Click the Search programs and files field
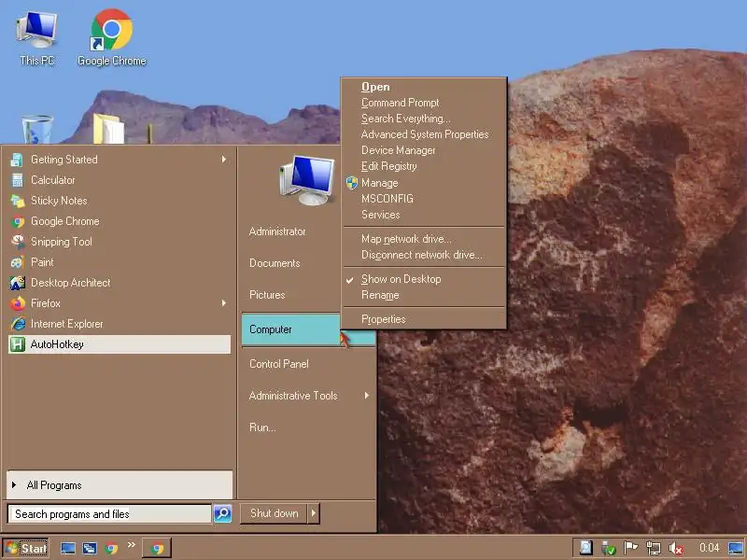747x560 pixels. click(109, 514)
